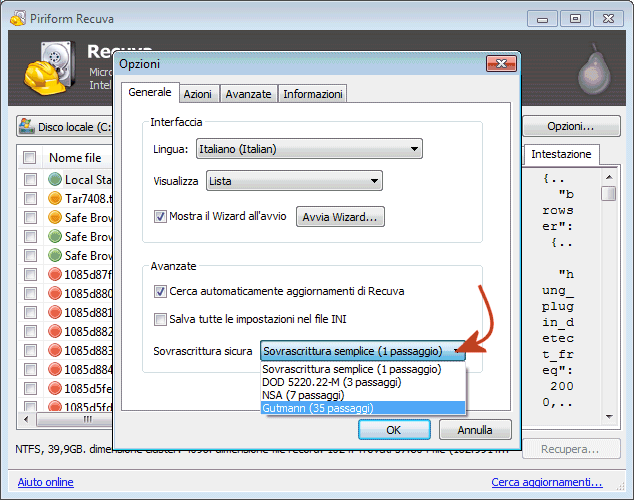
Task: Switch to the Generale tab
Action: point(150,93)
